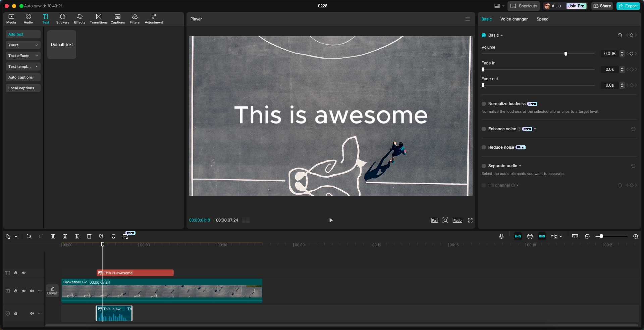
Task: Mute the audio track
Action: 32,314
